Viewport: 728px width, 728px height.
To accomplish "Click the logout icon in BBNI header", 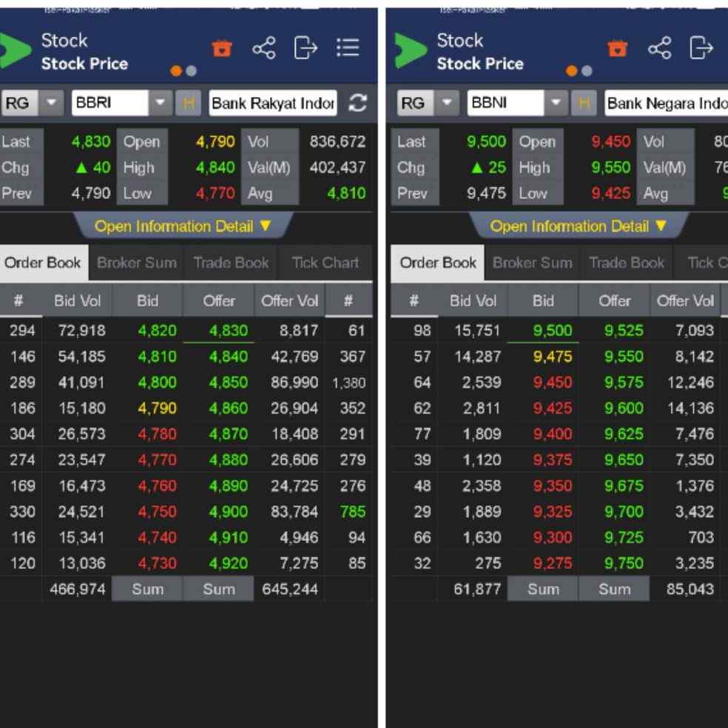I will pyautogui.click(x=701, y=47).
